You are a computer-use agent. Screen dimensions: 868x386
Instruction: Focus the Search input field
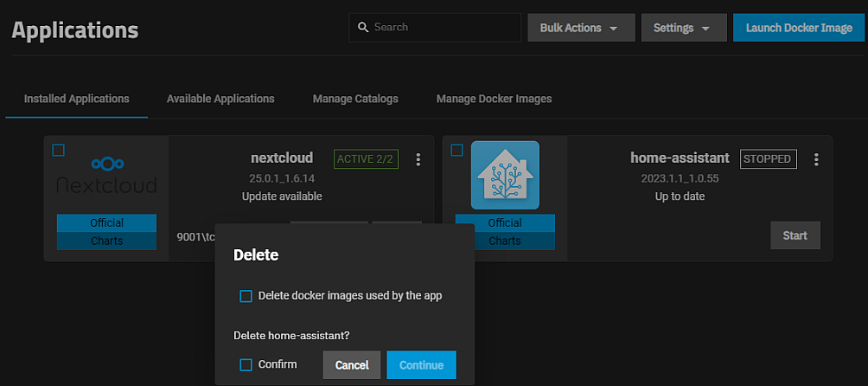tap(435, 27)
